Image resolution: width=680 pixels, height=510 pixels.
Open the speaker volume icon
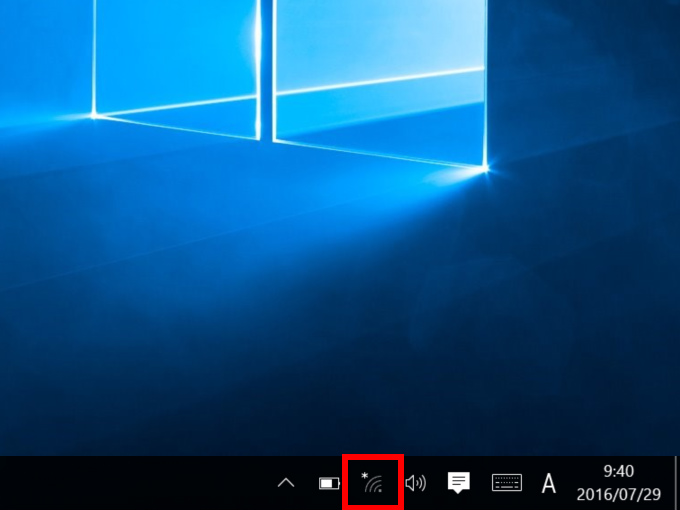[415, 483]
